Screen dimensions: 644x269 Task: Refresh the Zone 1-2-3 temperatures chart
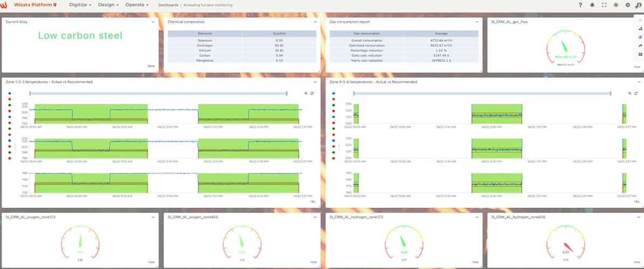click(312, 94)
